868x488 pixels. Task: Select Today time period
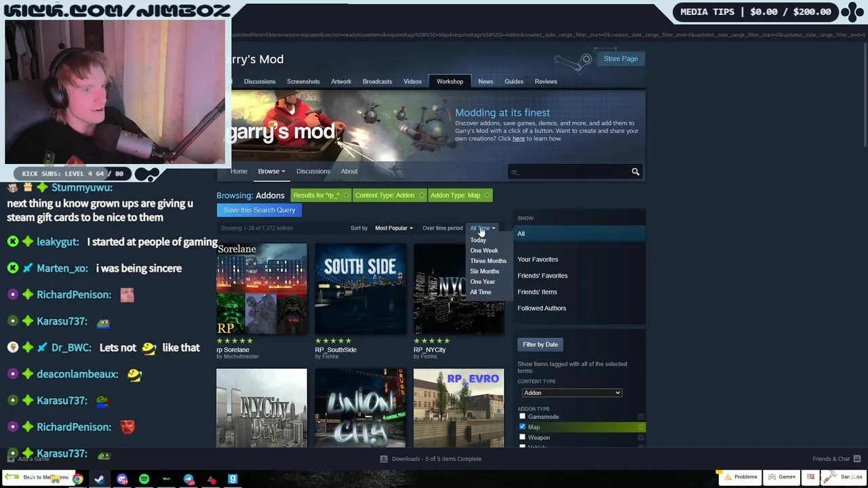(x=478, y=240)
